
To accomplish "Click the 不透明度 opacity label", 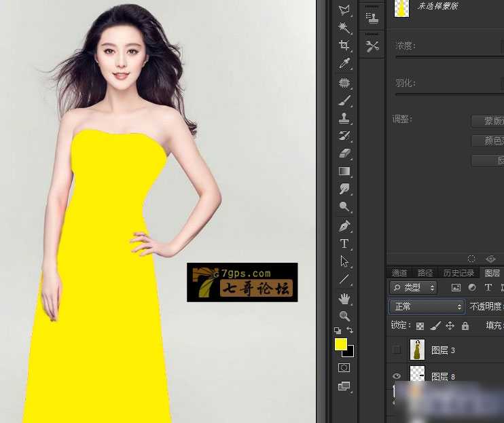I will 486,306.
